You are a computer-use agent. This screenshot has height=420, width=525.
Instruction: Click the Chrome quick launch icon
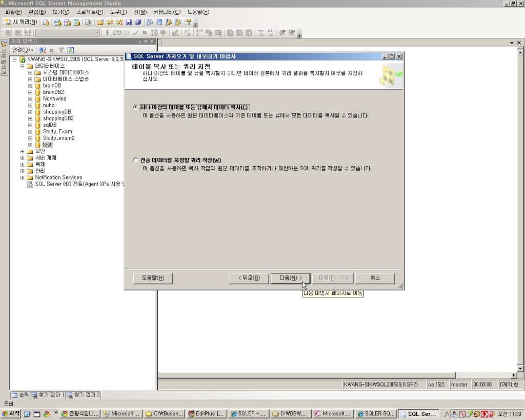click(x=46, y=414)
